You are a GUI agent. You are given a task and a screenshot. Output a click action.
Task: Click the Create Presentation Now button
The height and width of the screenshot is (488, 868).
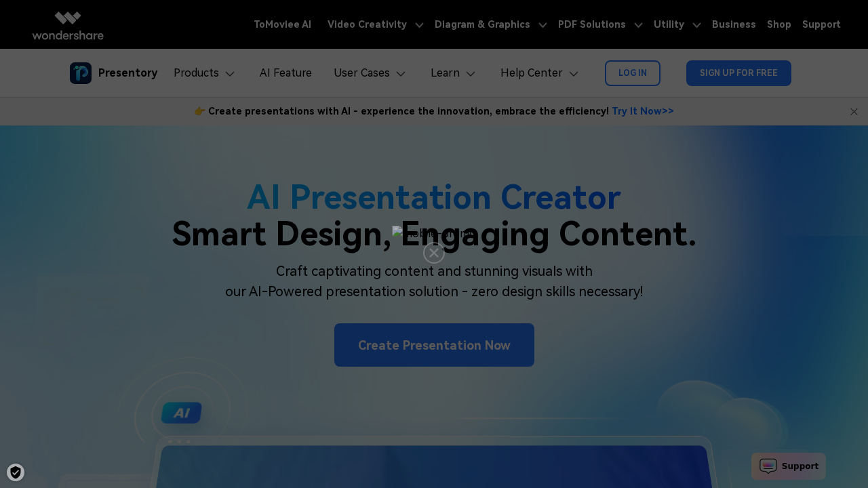pos(434,345)
